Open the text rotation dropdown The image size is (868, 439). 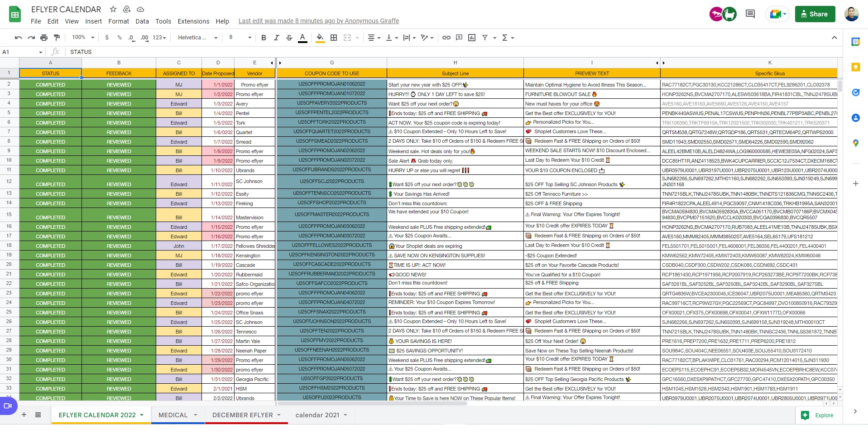427,38
